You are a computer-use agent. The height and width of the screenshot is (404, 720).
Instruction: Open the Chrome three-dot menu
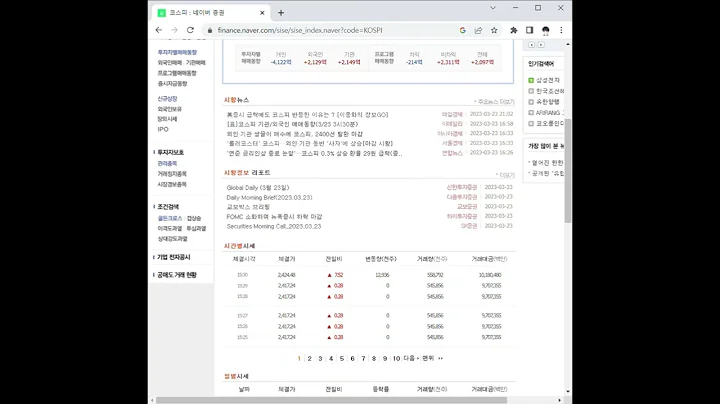click(x=561, y=30)
